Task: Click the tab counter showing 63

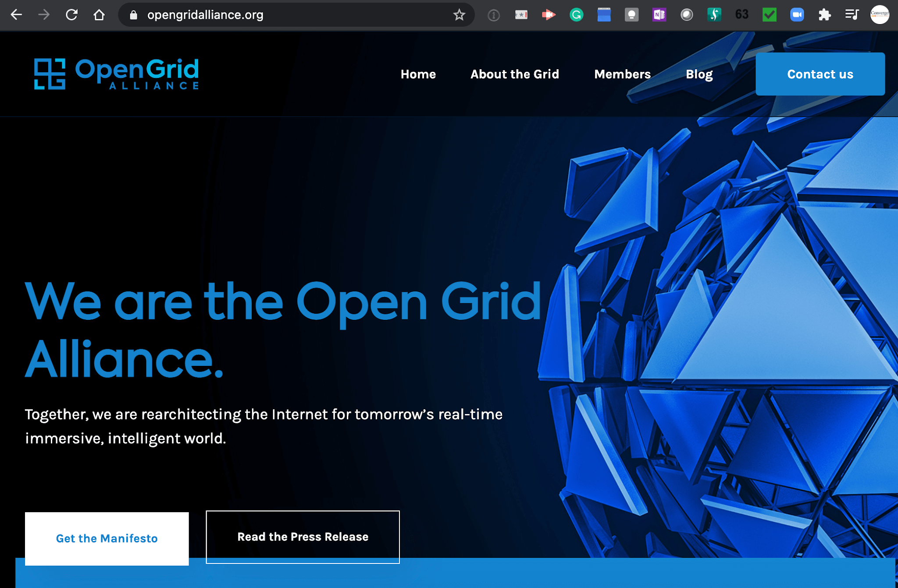Action: [x=741, y=14]
